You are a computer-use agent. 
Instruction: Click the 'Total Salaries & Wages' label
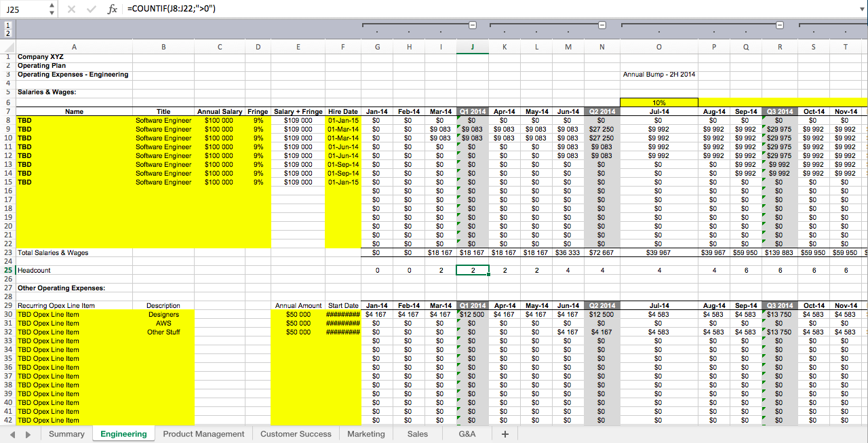click(x=53, y=252)
